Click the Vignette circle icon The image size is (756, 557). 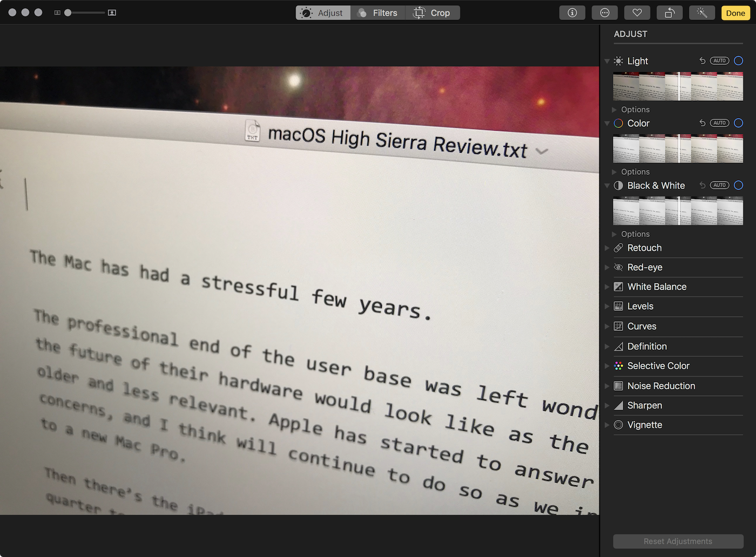pos(619,425)
